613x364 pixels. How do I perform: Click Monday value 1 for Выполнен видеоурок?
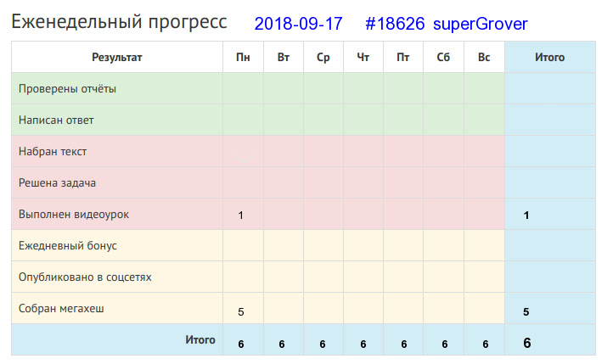click(x=241, y=216)
